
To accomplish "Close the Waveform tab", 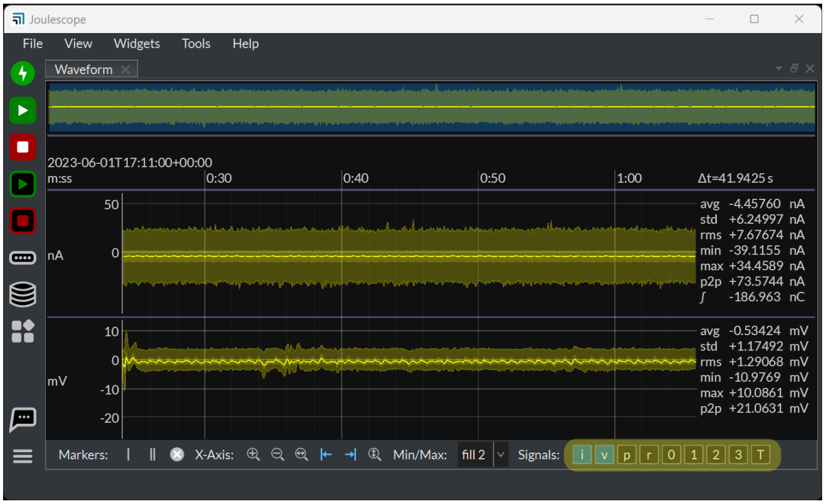I will (125, 70).
